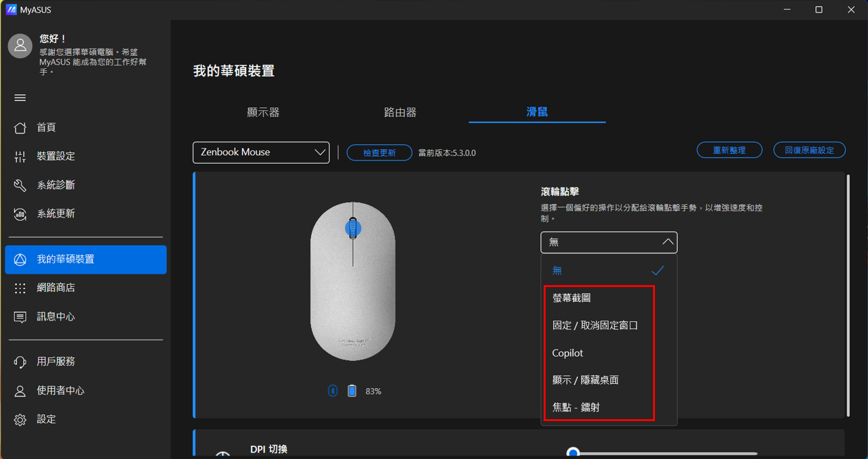Click the MyASUS logo in title bar
Screen dimensions: 868x459
tap(11, 9)
